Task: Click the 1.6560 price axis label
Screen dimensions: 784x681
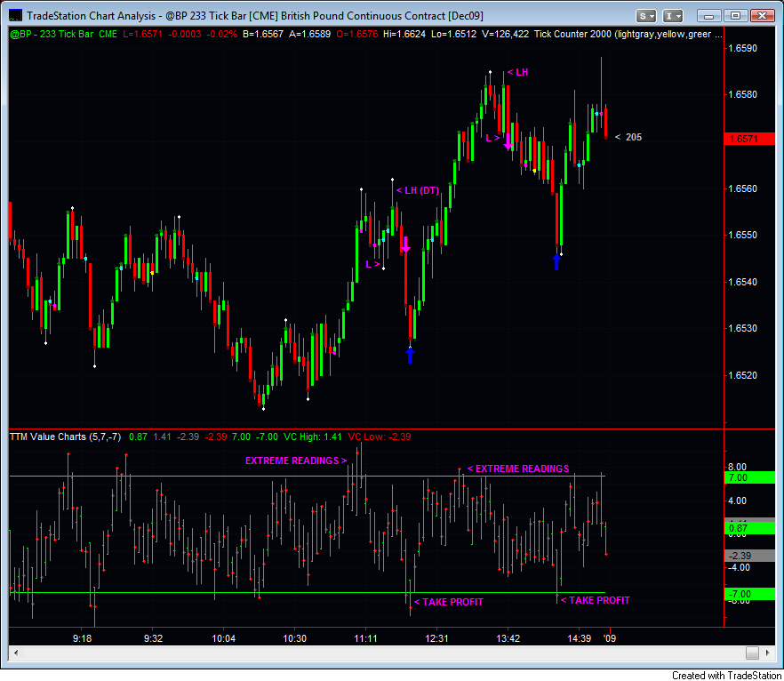Action: pos(742,188)
